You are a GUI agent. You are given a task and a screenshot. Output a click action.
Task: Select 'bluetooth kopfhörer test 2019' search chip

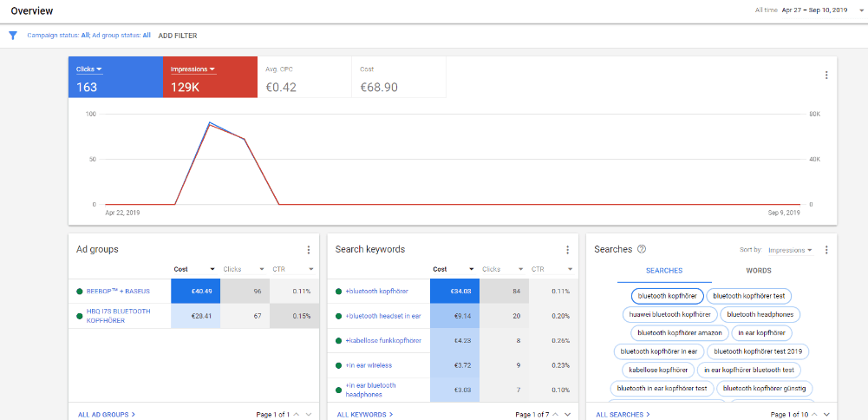click(758, 351)
